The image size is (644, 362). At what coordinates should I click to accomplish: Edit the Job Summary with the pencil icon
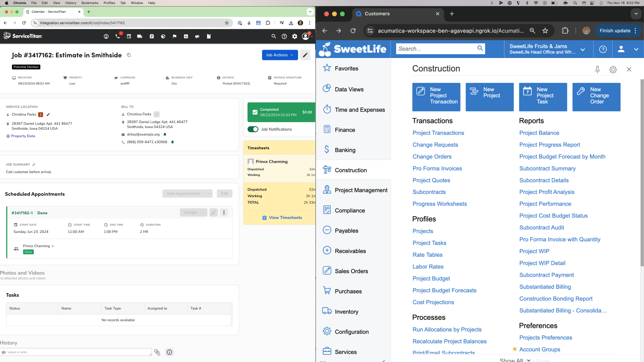tap(34, 165)
